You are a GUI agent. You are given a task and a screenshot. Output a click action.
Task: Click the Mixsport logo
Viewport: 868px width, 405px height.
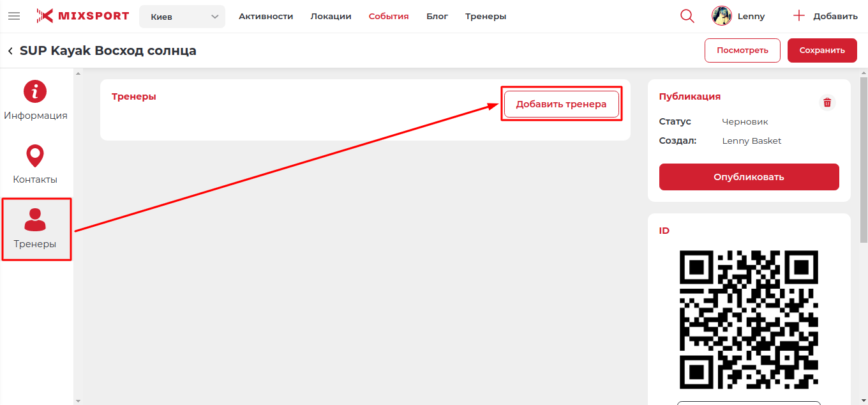pos(82,16)
